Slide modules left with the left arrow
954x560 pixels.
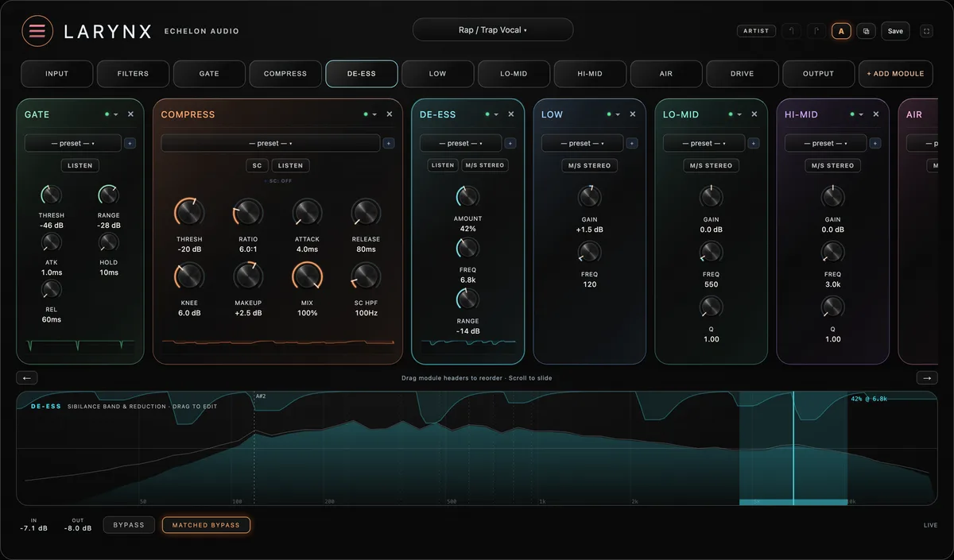(x=26, y=378)
